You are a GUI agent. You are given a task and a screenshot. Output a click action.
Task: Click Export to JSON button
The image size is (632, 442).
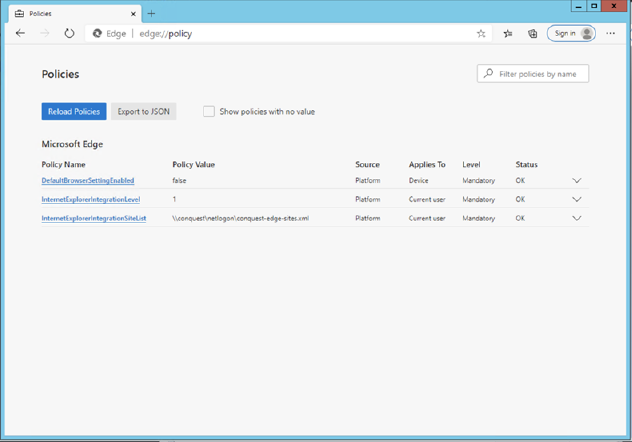[143, 111]
